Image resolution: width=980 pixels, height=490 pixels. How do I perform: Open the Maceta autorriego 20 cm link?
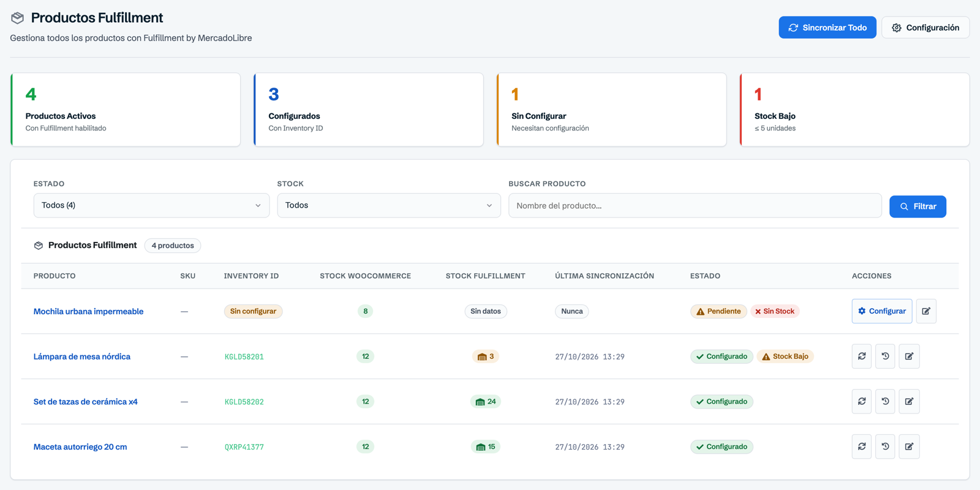pyautogui.click(x=80, y=447)
